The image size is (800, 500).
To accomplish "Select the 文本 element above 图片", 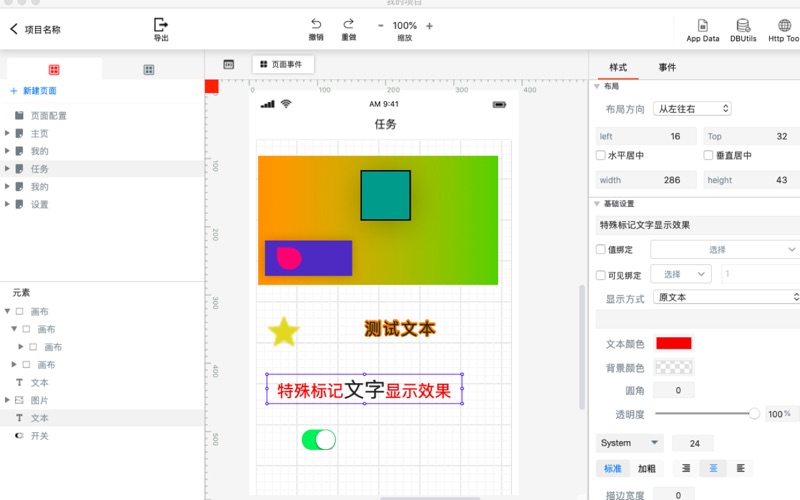I will click(x=39, y=383).
